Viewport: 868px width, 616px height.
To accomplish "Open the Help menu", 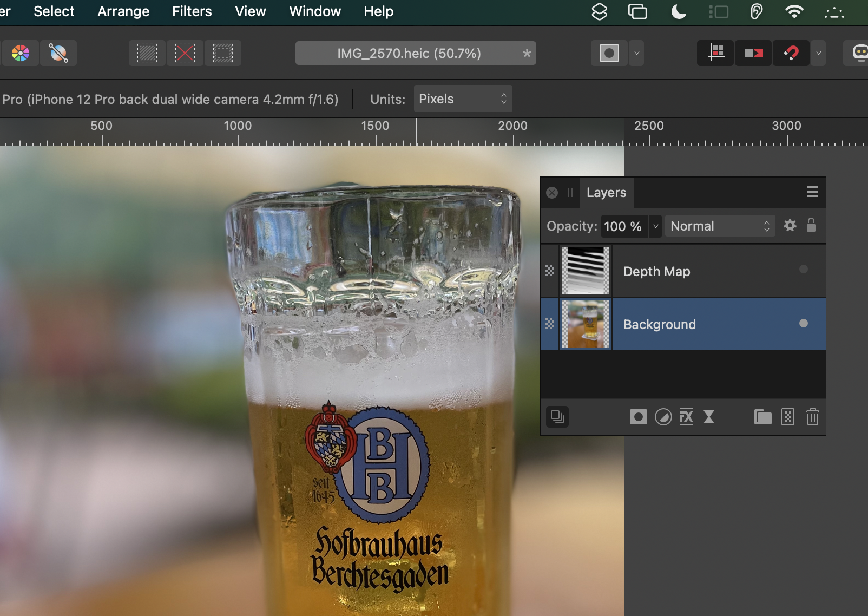I will [378, 11].
